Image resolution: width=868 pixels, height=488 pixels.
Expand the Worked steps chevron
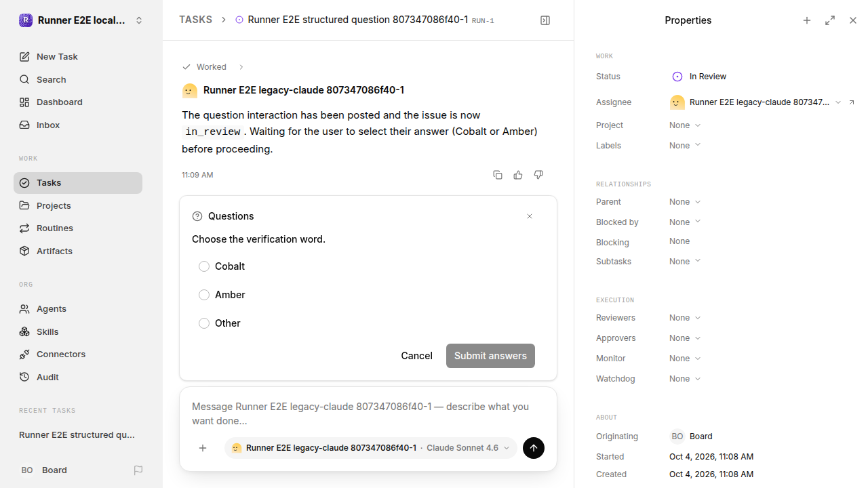241,67
